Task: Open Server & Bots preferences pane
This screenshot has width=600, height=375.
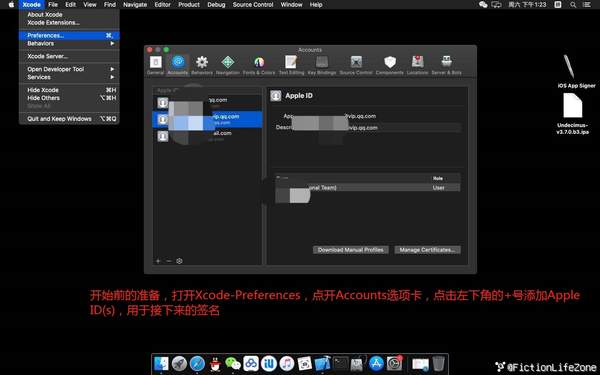Action: coord(447,65)
